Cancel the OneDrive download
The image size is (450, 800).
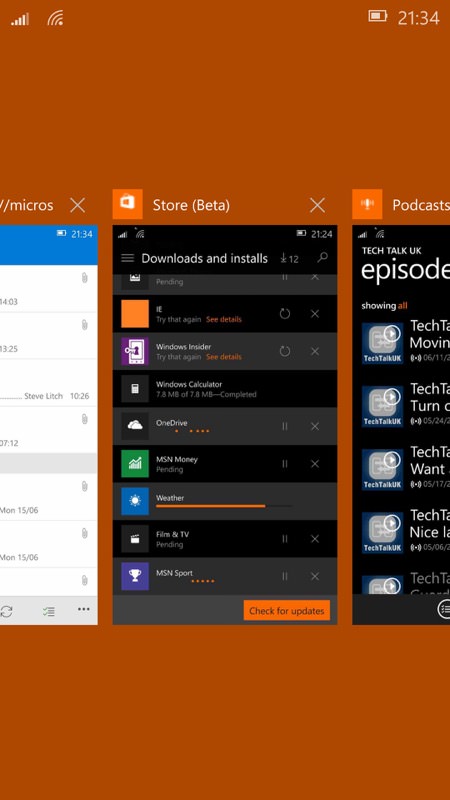pyautogui.click(x=315, y=426)
